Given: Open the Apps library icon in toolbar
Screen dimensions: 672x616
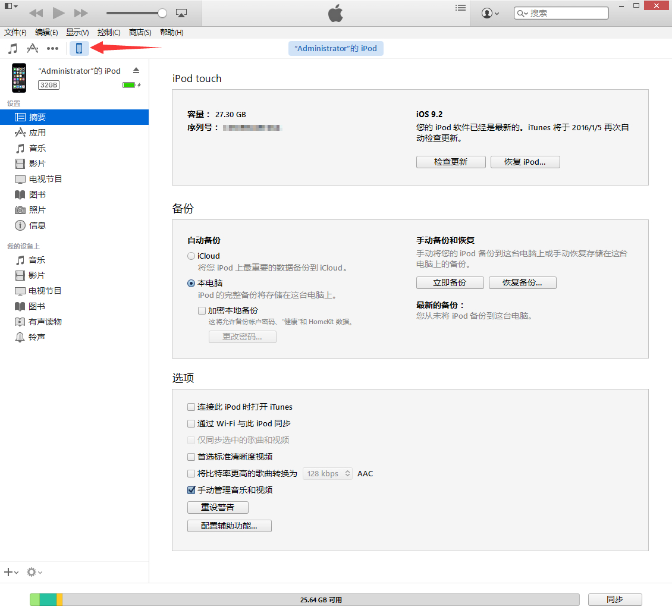Looking at the screenshot, I should [x=33, y=48].
